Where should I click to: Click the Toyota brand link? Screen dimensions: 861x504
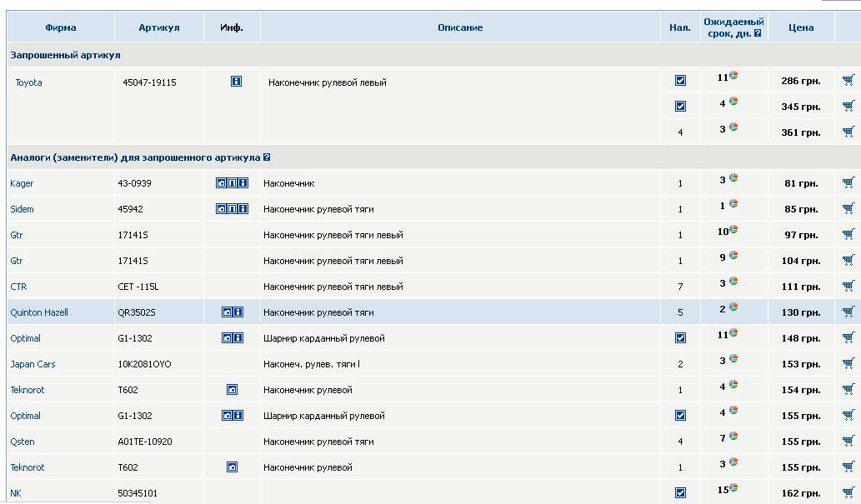(28, 82)
